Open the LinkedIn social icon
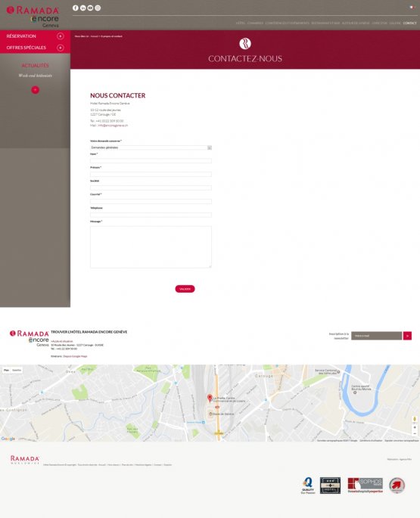 pyautogui.click(x=82, y=8)
